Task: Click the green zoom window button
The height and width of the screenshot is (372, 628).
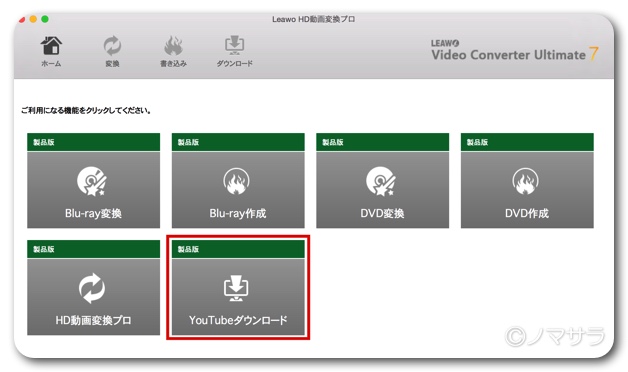Action: pos(45,19)
